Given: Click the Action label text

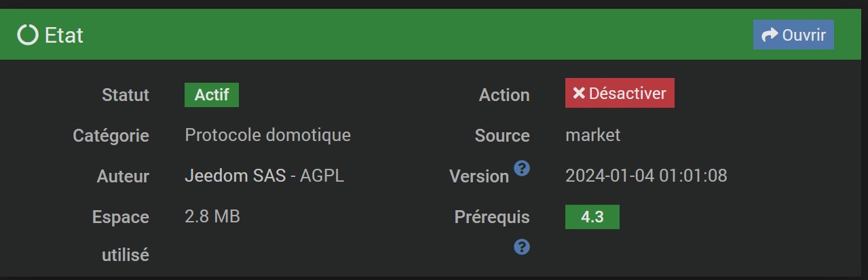Looking at the screenshot, I should tap(504, 95).
